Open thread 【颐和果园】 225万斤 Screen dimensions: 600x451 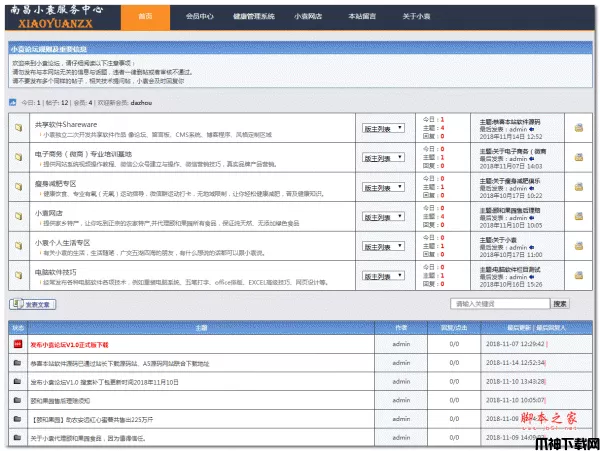[x=92, y=420]
